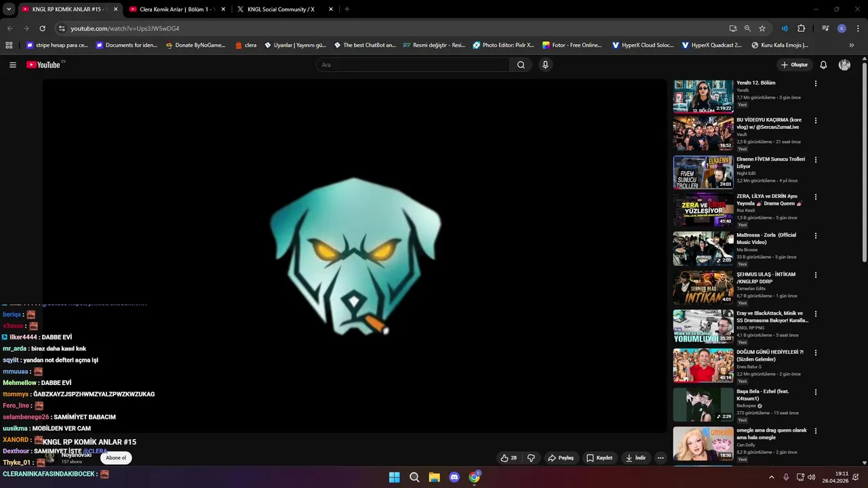
Task: Close the Clera Komik Anlar tab
Action: [223, 9]
